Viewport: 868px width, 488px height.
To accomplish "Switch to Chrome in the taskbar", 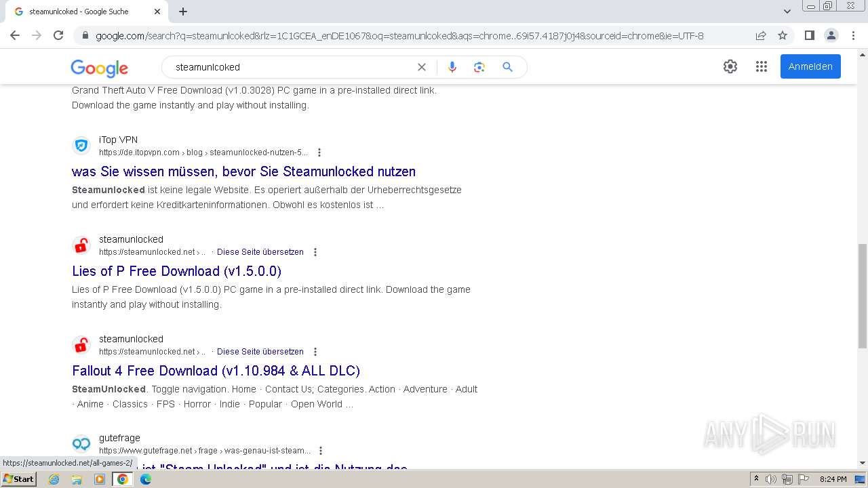I will [x=123, y=479].
